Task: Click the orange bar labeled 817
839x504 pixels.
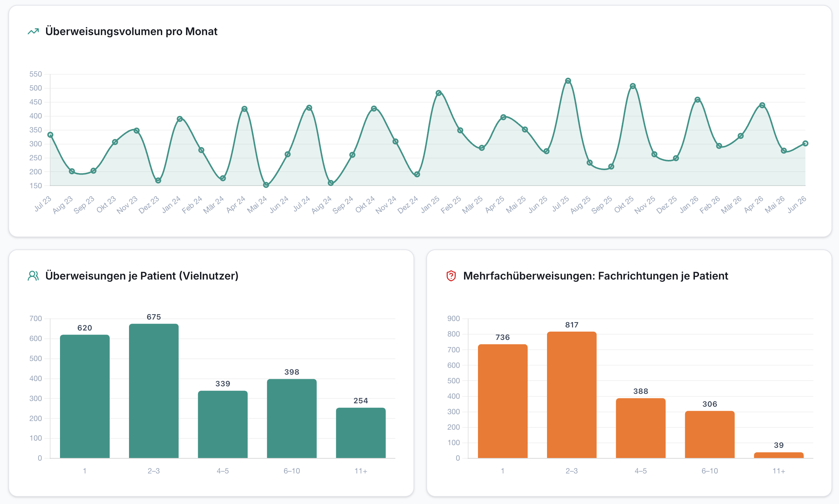Action: click(x=572, y=395)
